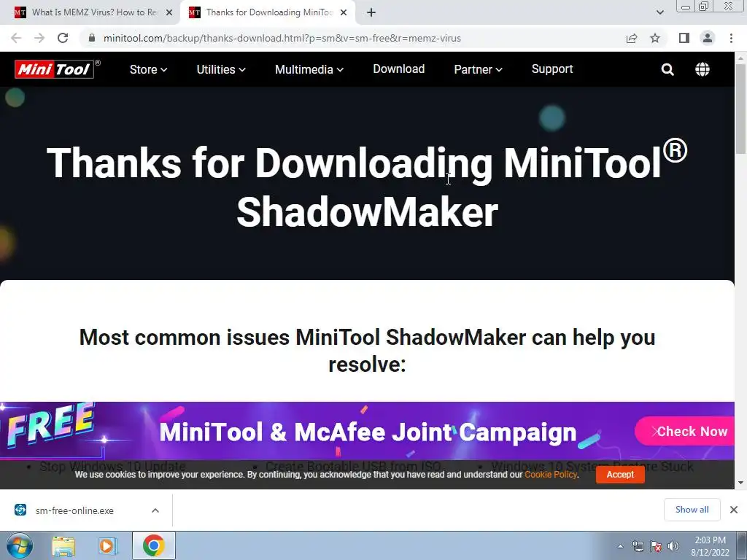Open the network status tray icon
The image size is (747, 560).
(638, 546)
